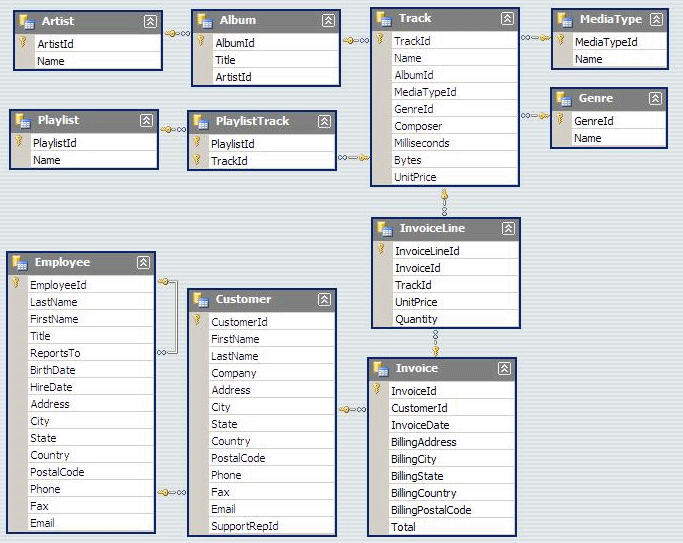Select the ArtistId column in Album

pos(276,77)
